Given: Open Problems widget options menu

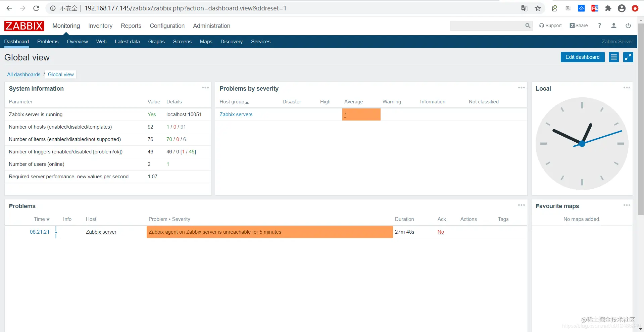Looking at the screenshot, I should pyautogui.click(x=522, y=205).
